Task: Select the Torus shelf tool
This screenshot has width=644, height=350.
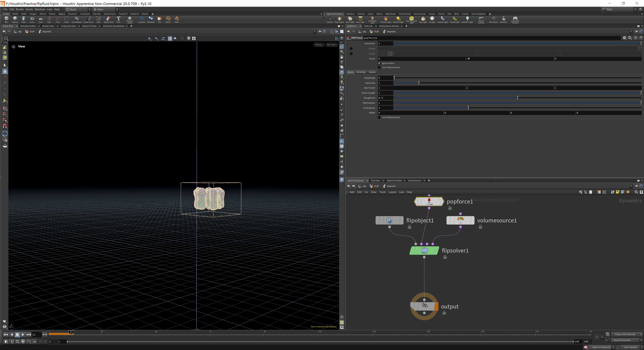Action: [x=32, y=19]
